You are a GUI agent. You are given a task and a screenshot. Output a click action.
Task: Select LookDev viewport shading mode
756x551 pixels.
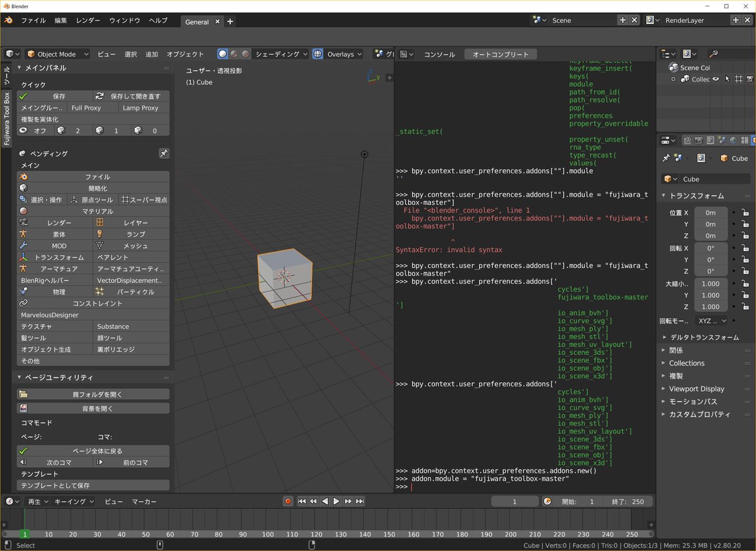(234, 54)
